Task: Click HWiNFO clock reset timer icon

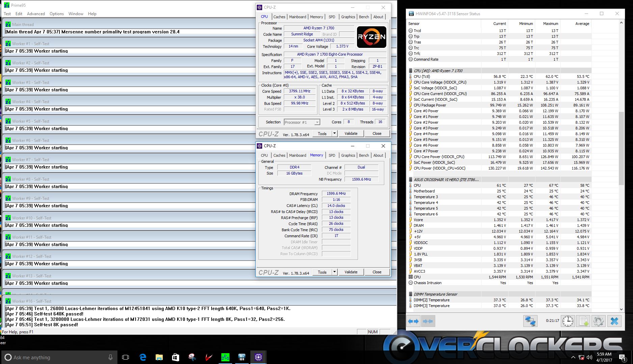Action: tap(568, 321)
